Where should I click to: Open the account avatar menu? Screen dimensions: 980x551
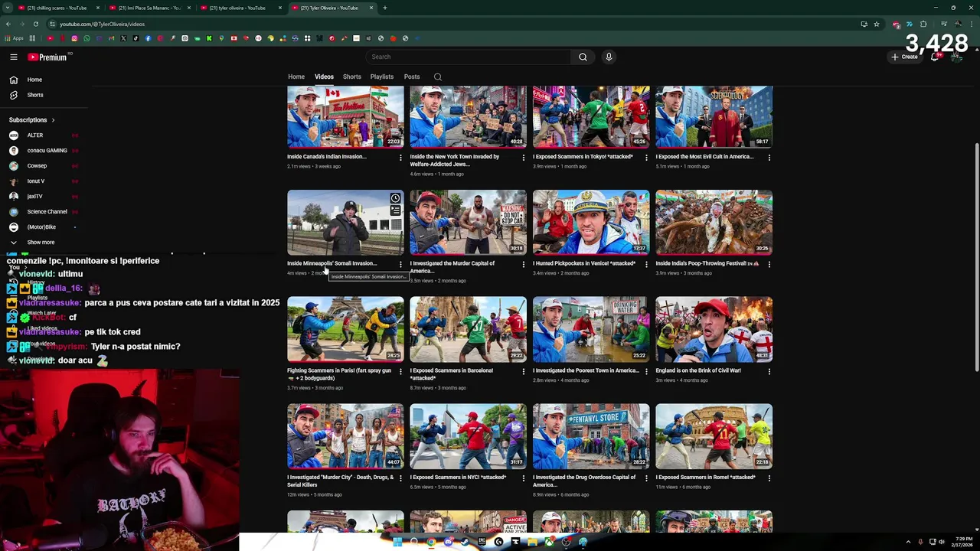tap(955, 57)
